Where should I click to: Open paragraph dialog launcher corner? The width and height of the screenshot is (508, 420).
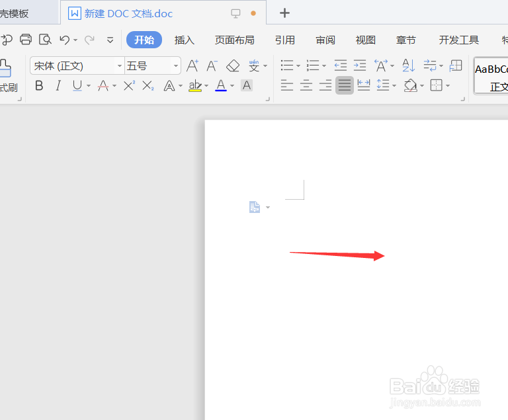pos(462,99)
